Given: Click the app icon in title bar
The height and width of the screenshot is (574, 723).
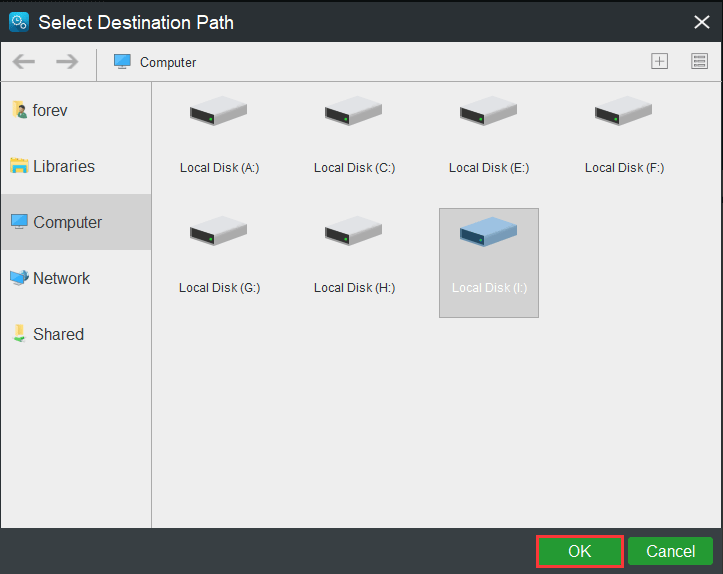Looking at the screenshot, I should click(19, 22).
